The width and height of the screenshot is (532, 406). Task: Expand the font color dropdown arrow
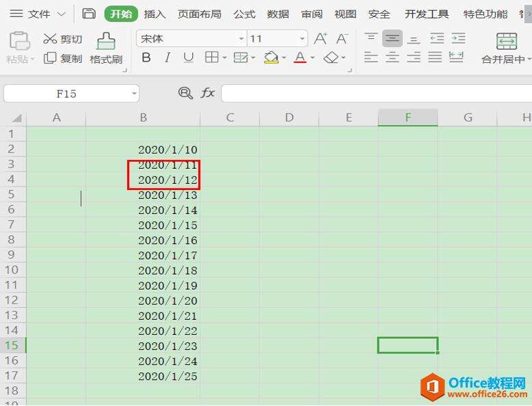[312, 58]
